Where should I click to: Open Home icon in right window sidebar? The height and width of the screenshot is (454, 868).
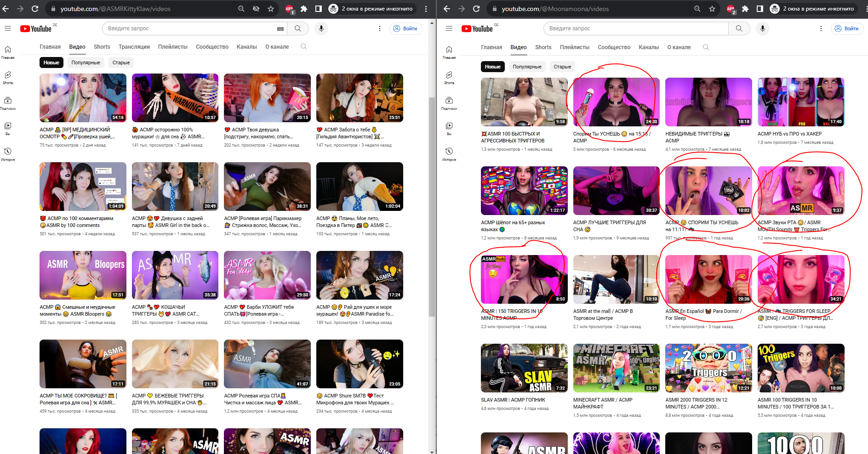click(449, 52)
